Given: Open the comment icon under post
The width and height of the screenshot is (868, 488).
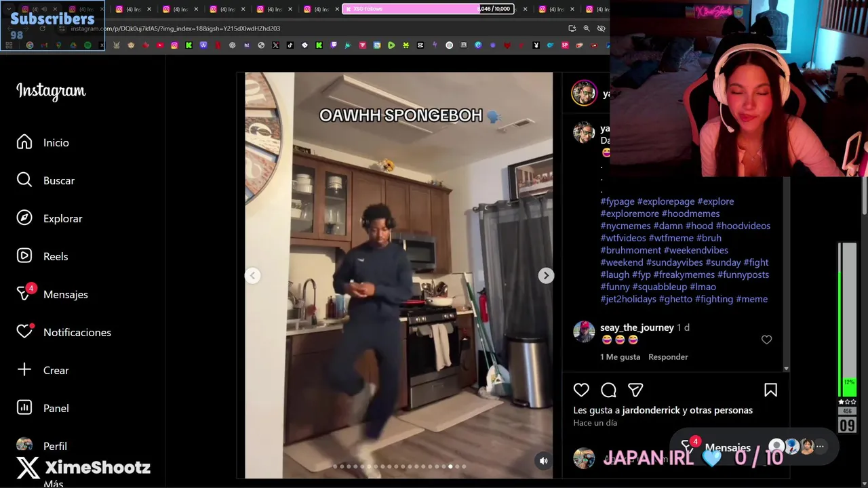Looking at the screenshot, I should pyautogui.click(x=608, y=390).
